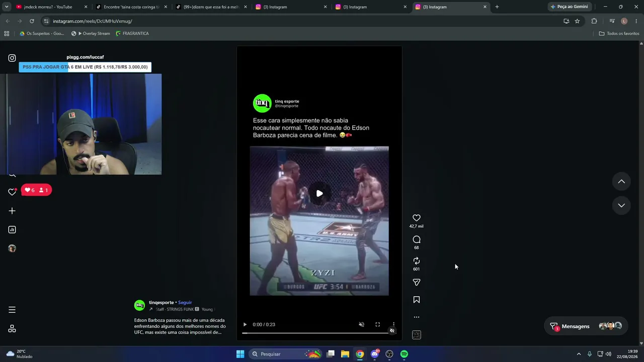This screenshot has height=362, width=644.
Task: Click the 'Peça ao Gemini' button
Action: (x=569, y=7)
